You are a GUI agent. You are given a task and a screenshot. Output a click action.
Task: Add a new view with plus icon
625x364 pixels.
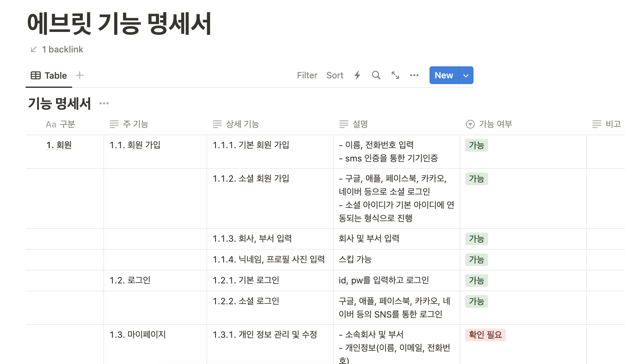(80, 75)
